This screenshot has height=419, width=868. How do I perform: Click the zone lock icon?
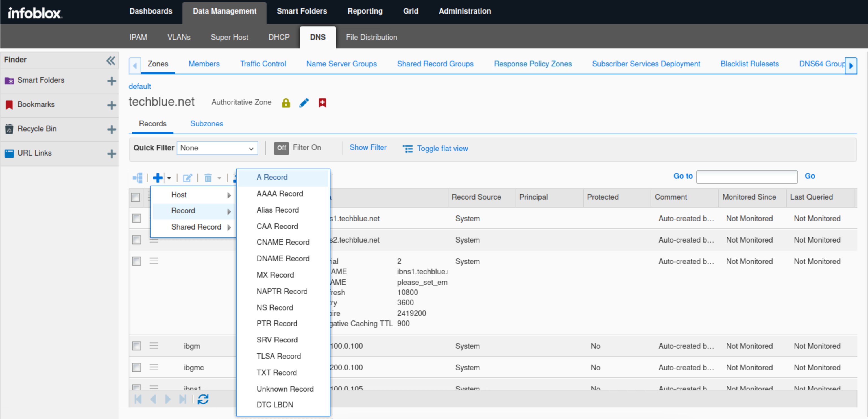(x=286, y=102)
